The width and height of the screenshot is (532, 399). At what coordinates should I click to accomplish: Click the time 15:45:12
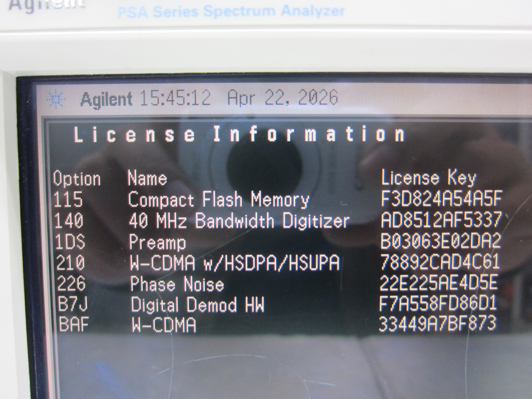point(175,98)
